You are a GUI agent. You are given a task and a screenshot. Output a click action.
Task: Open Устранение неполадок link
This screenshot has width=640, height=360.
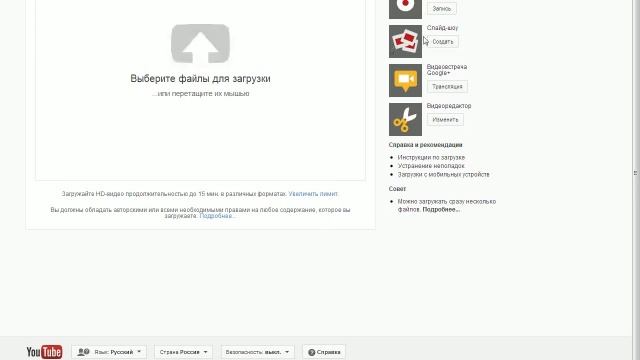[431, 166]
